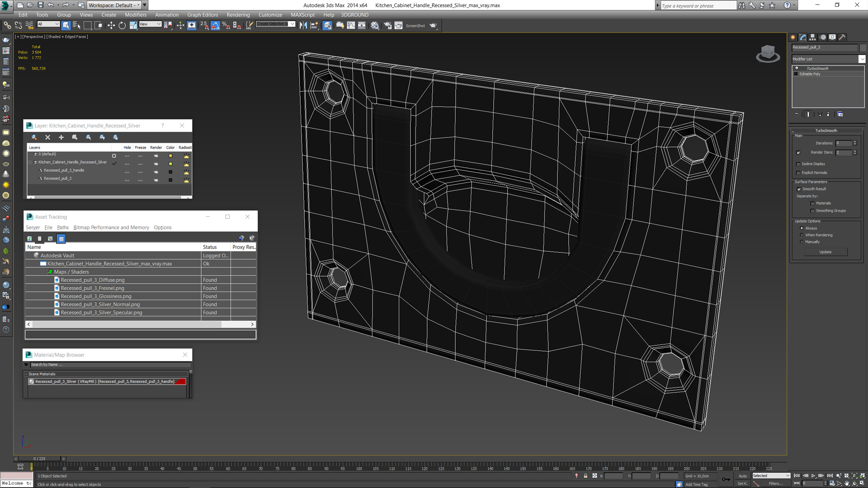Click the TurboSmooth Update button

[826, 252]
